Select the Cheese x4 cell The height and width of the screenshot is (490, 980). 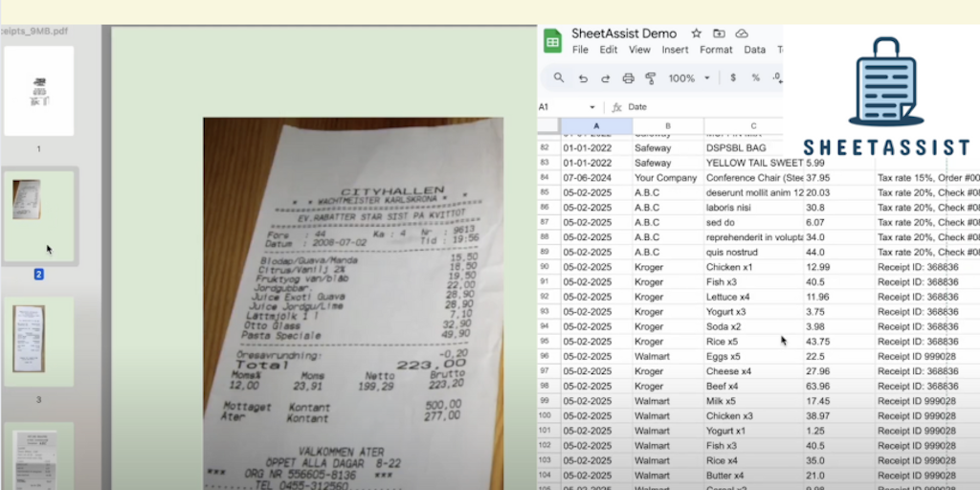754,371
